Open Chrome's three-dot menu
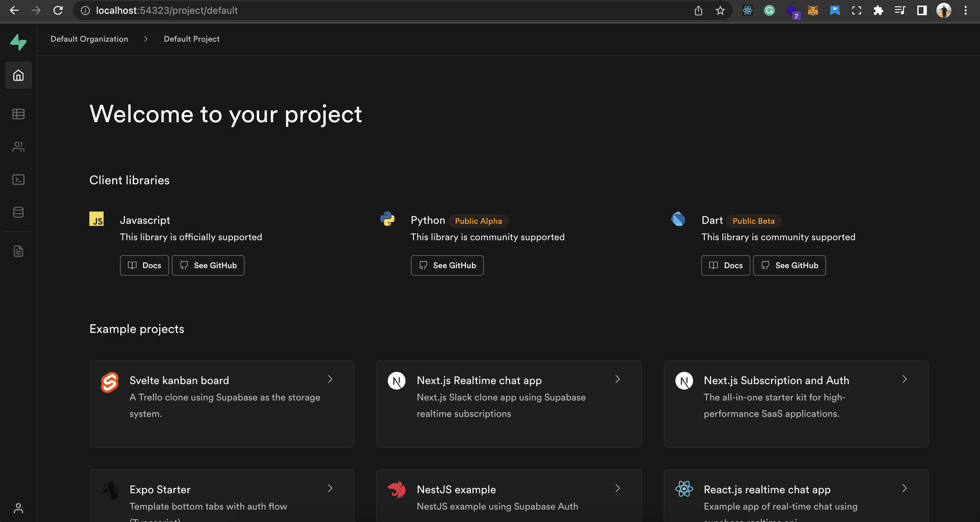 pos(965,10)
